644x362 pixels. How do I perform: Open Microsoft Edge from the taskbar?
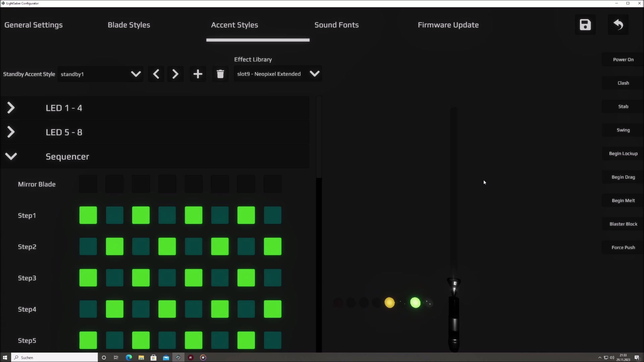[x=129, y=358]
